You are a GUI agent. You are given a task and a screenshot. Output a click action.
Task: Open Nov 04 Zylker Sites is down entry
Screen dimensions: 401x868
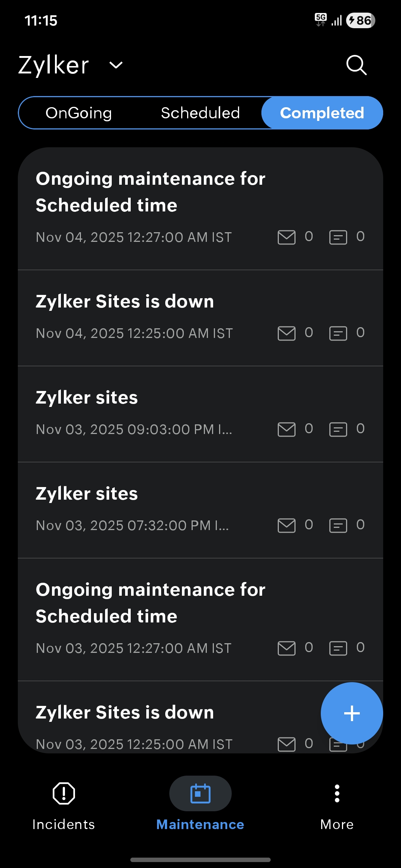click(125, 301)
